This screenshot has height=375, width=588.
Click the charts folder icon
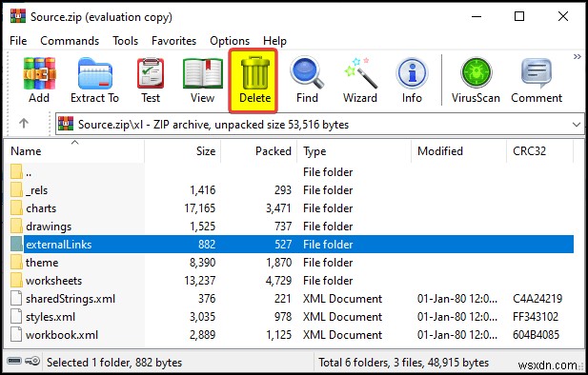click(x=16, y=207)
